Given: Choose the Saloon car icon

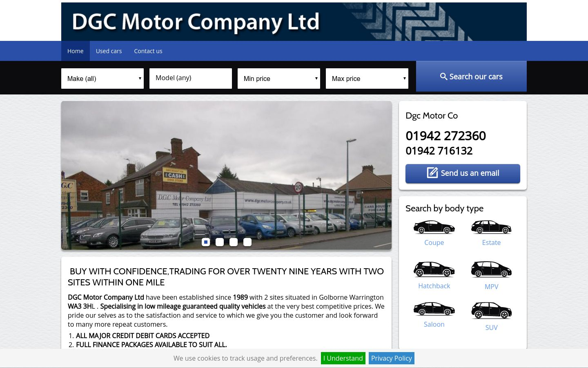Looking at the screenshot, I should pos(434,309).
